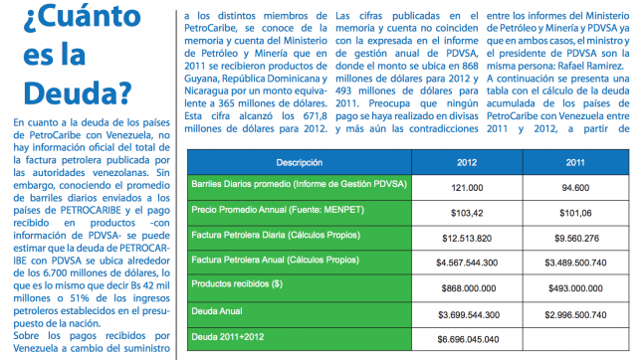Click the text line "Sobre los pagos recibidos por"
This screenshot has width=644, height=360.
click(x=92, y=336)
